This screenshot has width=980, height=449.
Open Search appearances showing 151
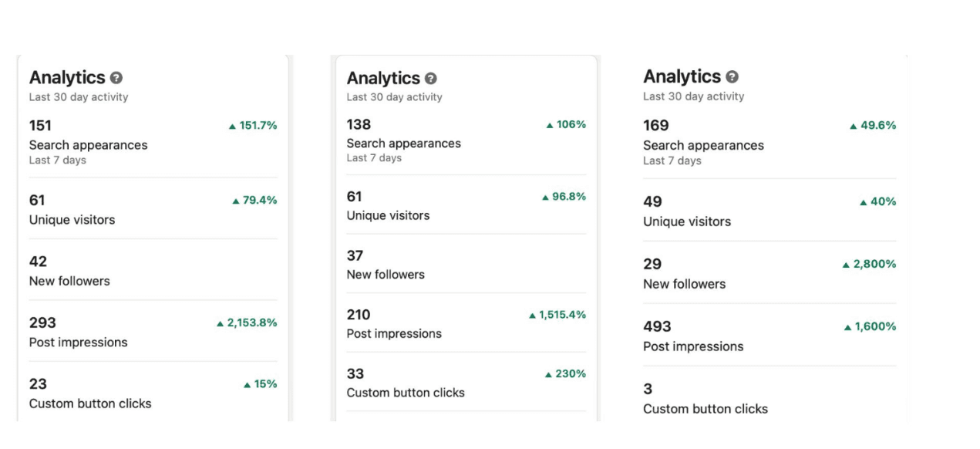tap(153, 142)
